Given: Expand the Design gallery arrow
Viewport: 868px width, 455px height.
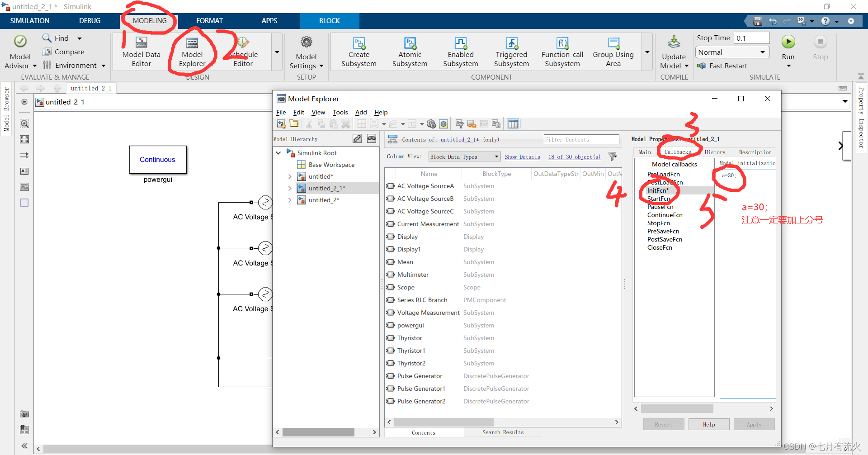Looking at the screenshot, I should click(x=277, y=52).
